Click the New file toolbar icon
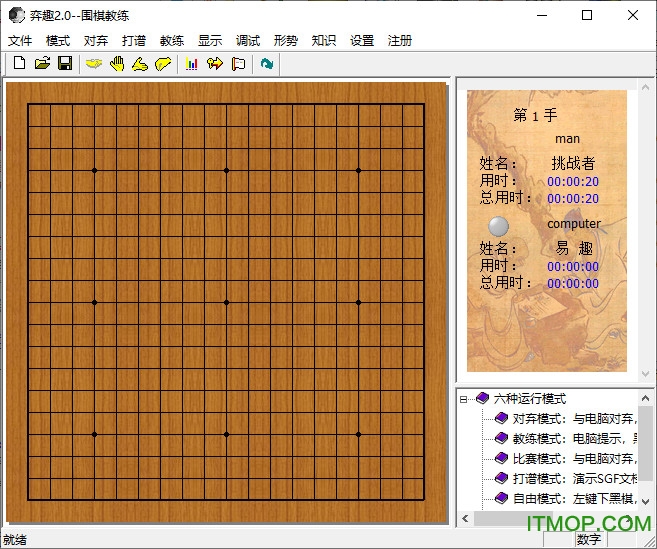The image size is (657, 549). pyautogui.click(x=19, y=63)
